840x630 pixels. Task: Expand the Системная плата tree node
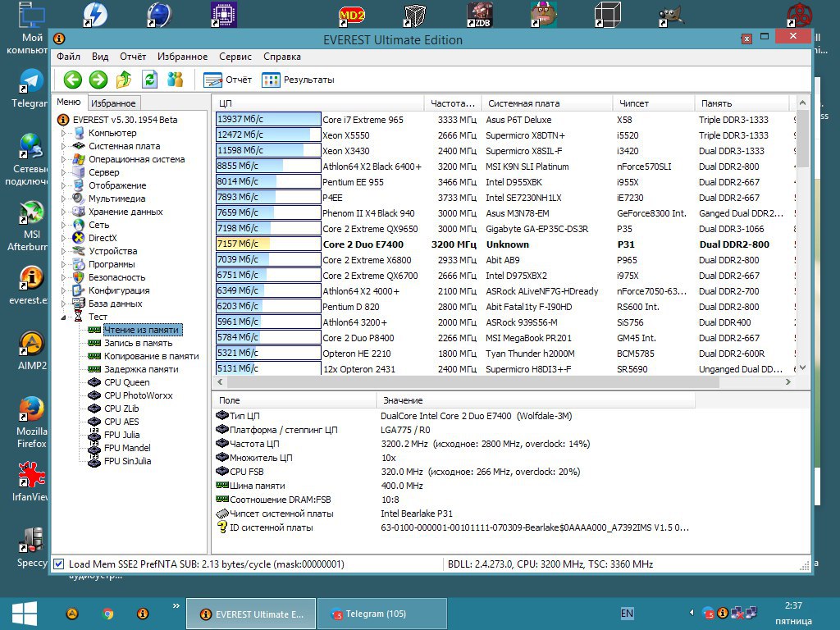[63, 146]
